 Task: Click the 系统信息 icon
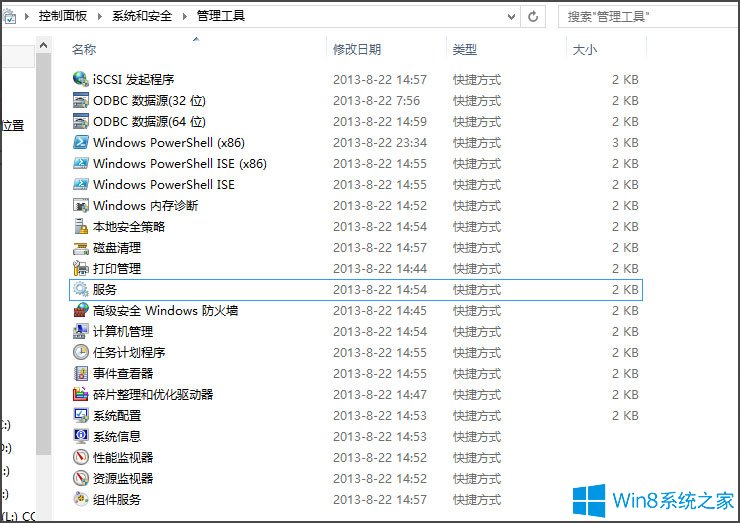(81, 436)
